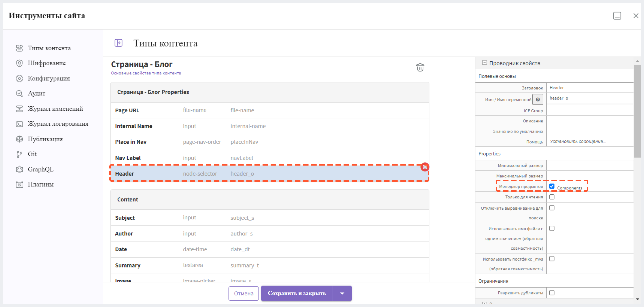Open the save options dropdown arrow
This screenshot has width=644, height=307.
[342, 293]
